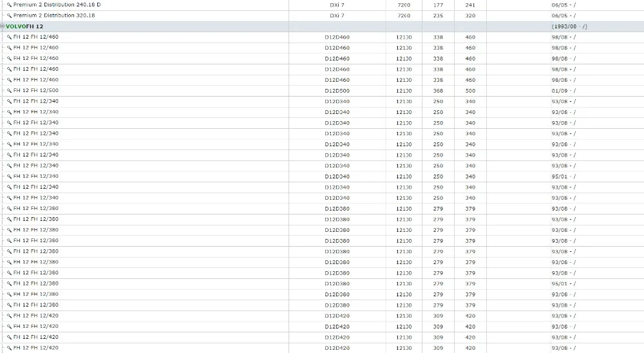
Task: Collapse the VOLVO FH 12 group
Action: coord(3,26)
